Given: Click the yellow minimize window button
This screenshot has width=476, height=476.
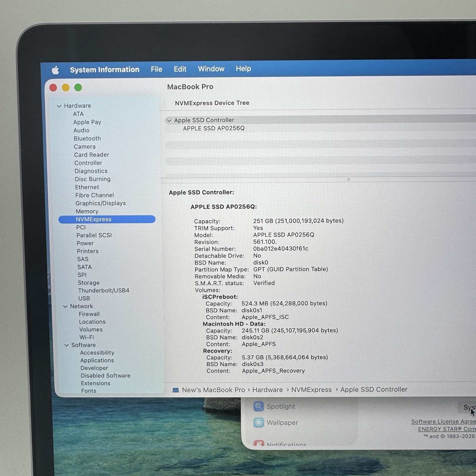Looking at the screenshot, I should [66, 87].
